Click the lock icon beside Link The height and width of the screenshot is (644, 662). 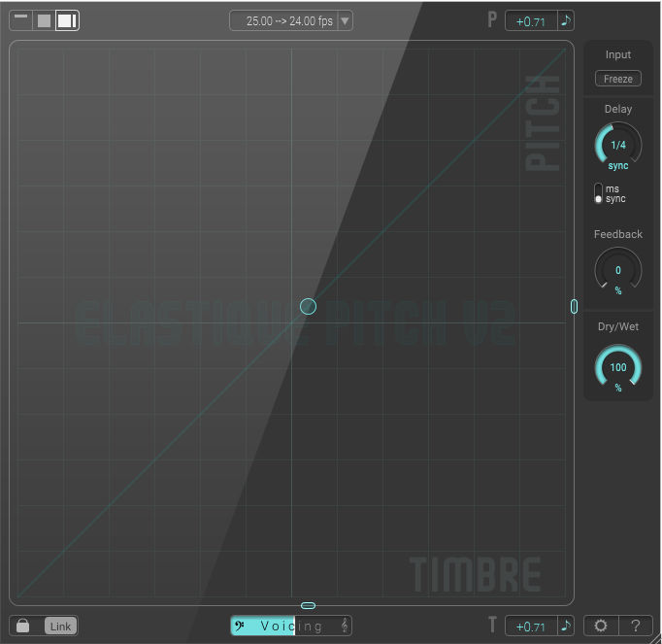[x=22, y=627]
